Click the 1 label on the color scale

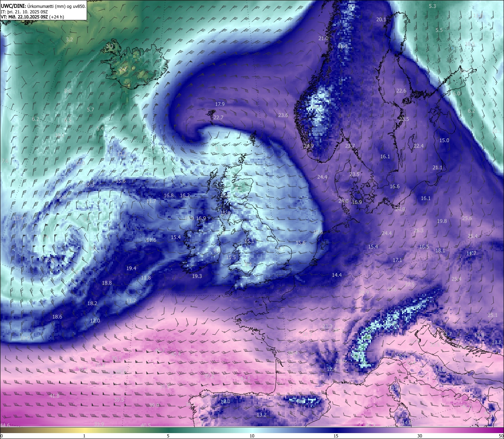coord(84,436)
